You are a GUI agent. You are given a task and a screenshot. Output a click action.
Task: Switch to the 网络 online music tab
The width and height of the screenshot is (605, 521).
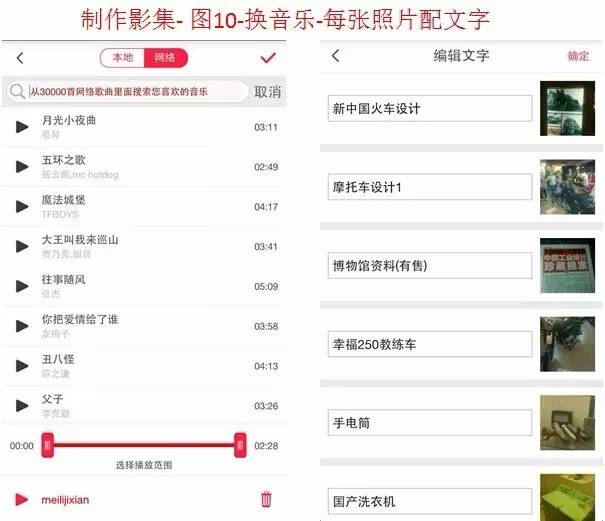click(x=166, y=58)
